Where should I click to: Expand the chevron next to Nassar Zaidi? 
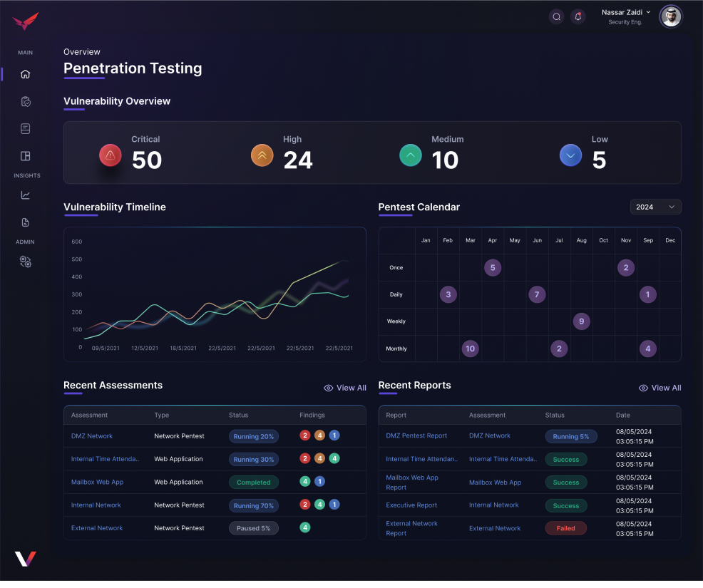click(x=648, y=12)
